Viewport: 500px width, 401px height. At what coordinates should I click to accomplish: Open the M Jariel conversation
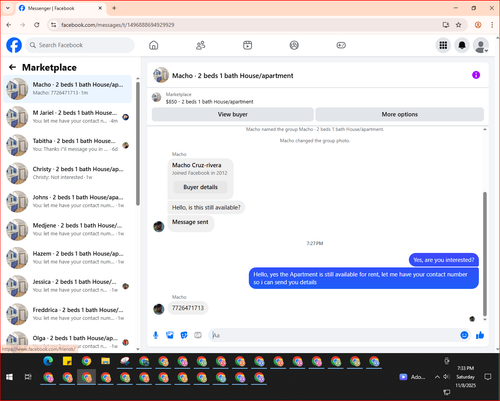68,117
